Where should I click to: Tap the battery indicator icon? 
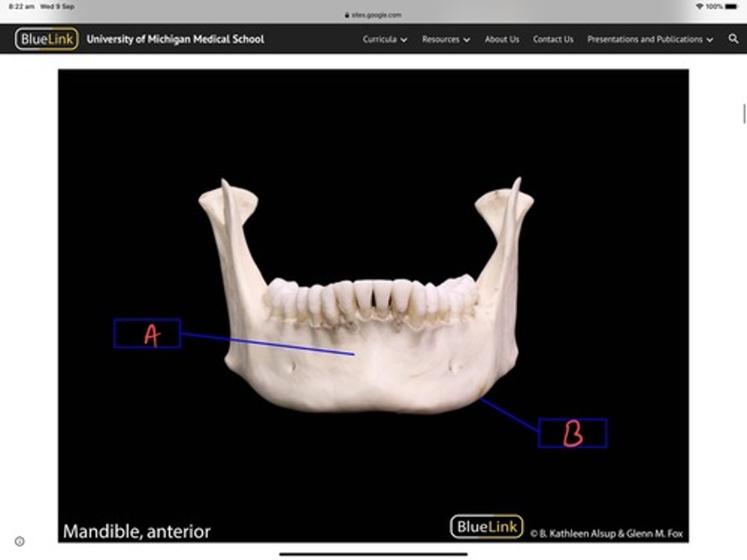point(731,6)
